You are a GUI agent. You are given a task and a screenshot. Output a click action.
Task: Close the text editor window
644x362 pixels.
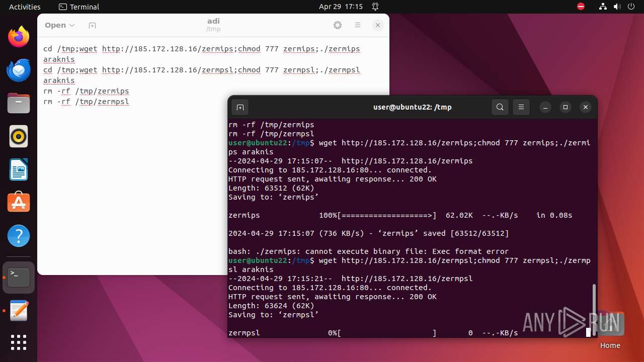point(378,25)
